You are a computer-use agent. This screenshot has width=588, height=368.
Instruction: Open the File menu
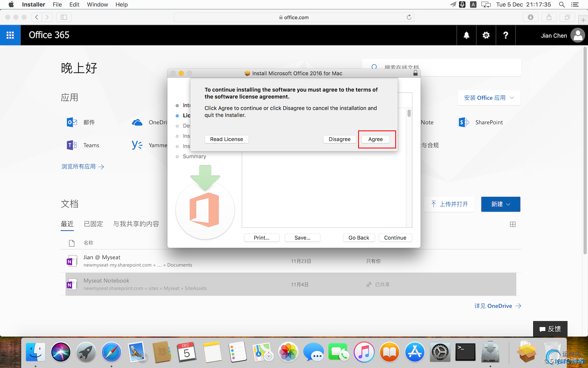[57, 4]
